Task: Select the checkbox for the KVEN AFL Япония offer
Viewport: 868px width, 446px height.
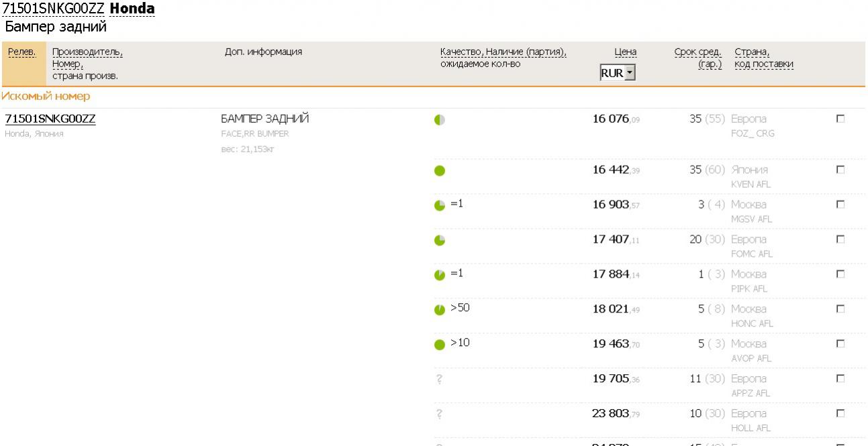Action: pos(838,170)
